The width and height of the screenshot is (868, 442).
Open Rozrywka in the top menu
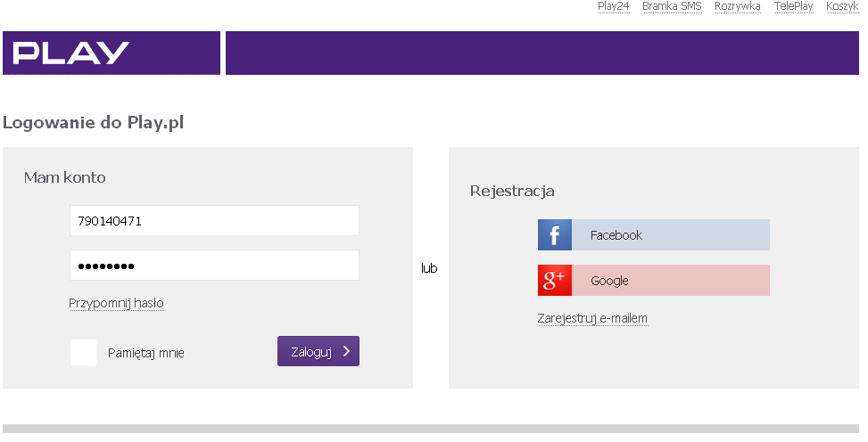tap(738, 6)
